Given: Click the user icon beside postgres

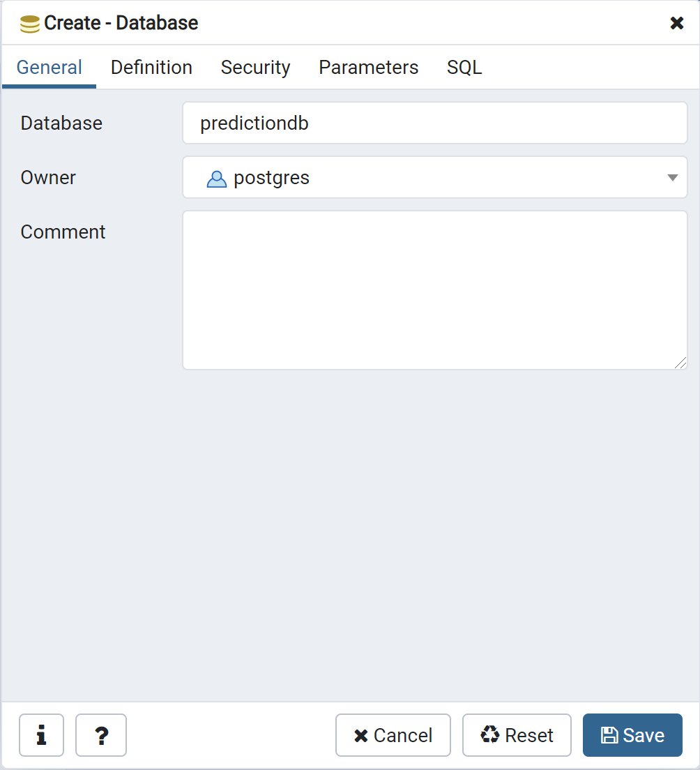Looking at the screenshot, I should tap(217, 179).
